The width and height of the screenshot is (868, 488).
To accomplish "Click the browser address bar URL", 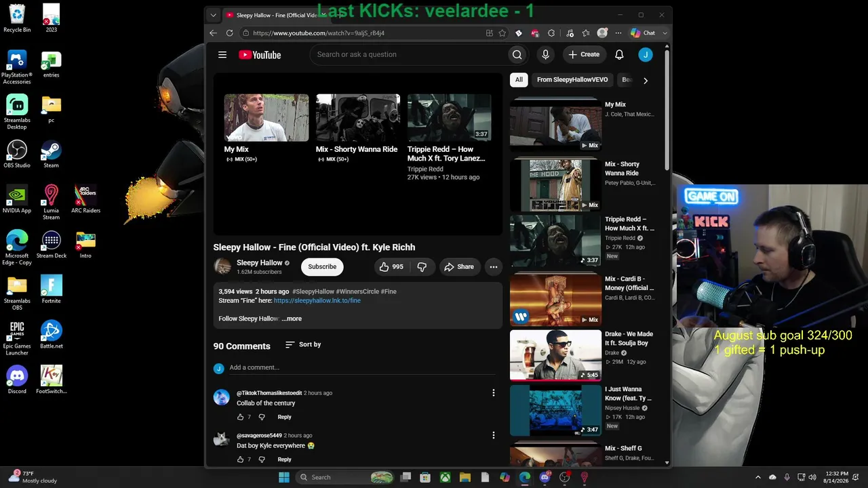I will (319, 33).
